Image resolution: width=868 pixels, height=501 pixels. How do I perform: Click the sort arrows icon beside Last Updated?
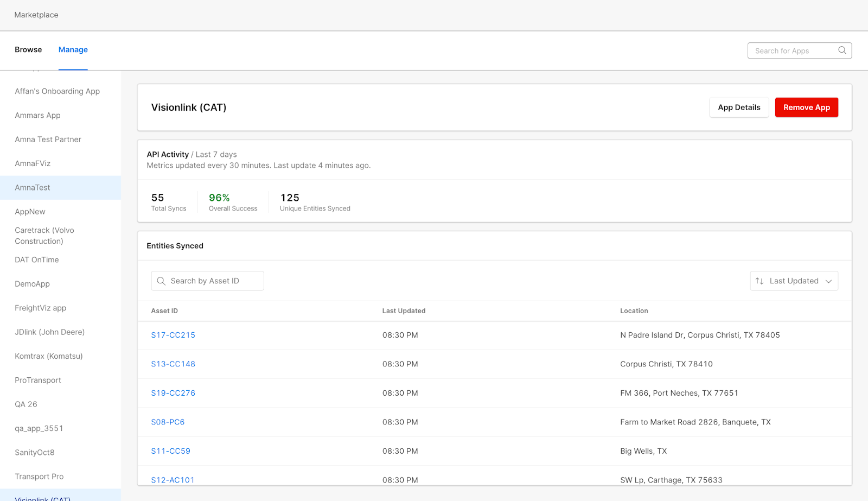759,281
